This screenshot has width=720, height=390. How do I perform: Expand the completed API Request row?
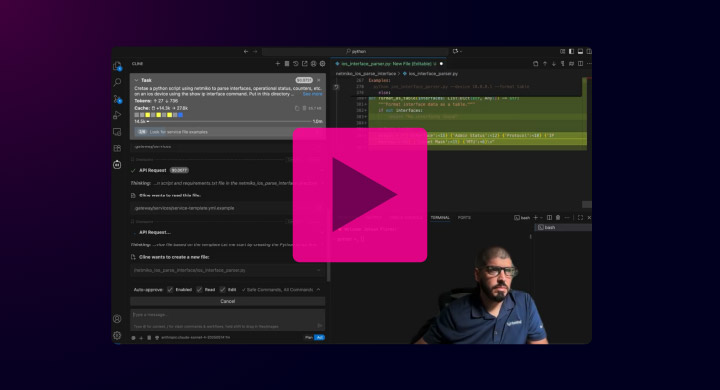coord(228,170)
